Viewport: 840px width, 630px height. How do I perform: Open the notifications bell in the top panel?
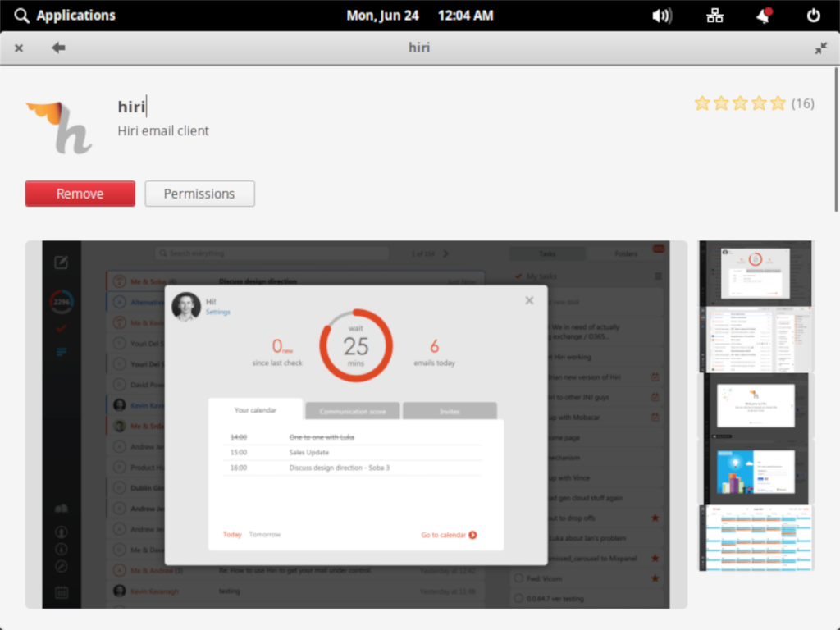[763, 15]
